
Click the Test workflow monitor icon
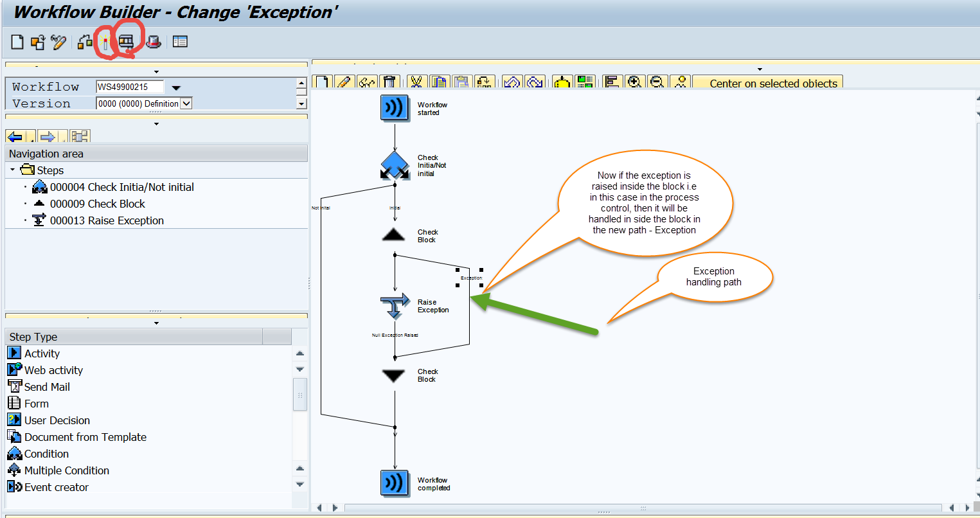[126, 42]
